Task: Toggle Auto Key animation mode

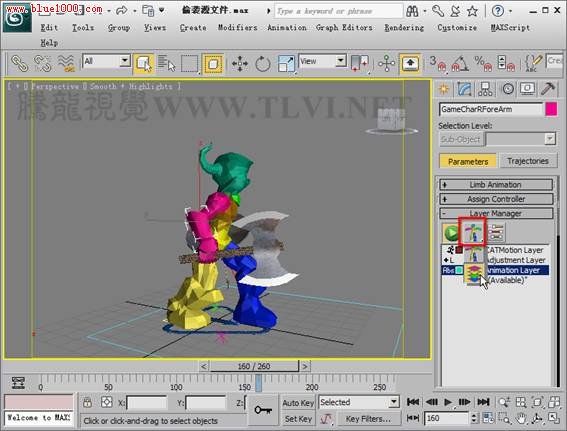Action: [x=298, y=403]
